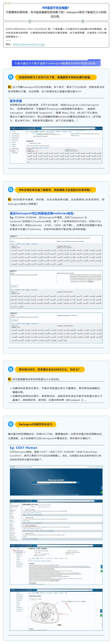The width and height of the screenshot is (112, 644).
Task: Click the Q icon beside the 50KD versus 60KD question
Action: coord(10,369)
